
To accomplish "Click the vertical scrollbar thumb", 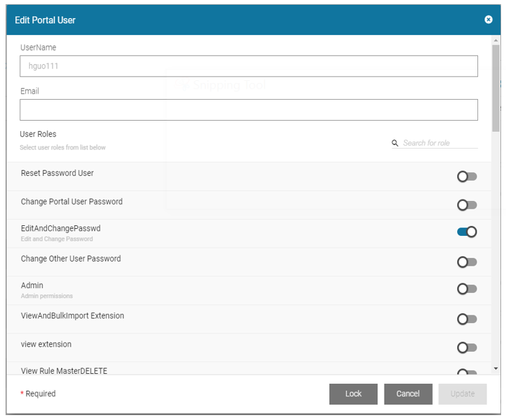I will click(x=496, y=91).
